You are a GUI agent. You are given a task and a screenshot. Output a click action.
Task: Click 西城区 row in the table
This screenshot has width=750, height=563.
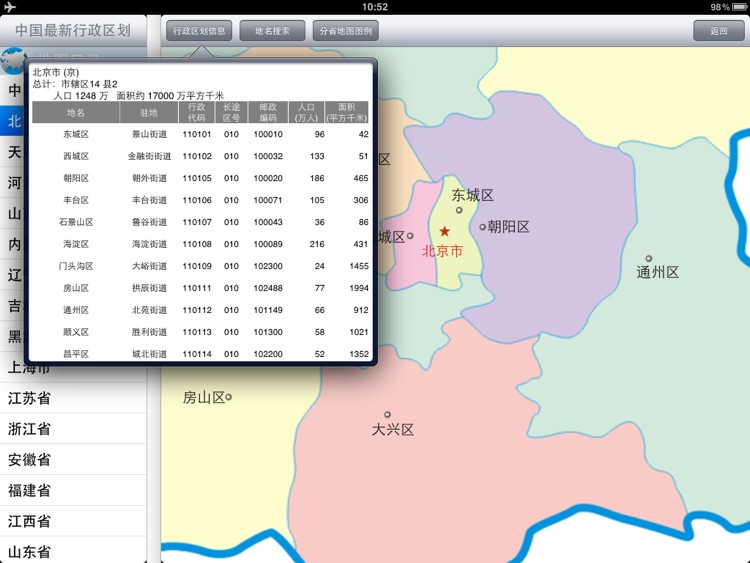(x=200, y=156)
